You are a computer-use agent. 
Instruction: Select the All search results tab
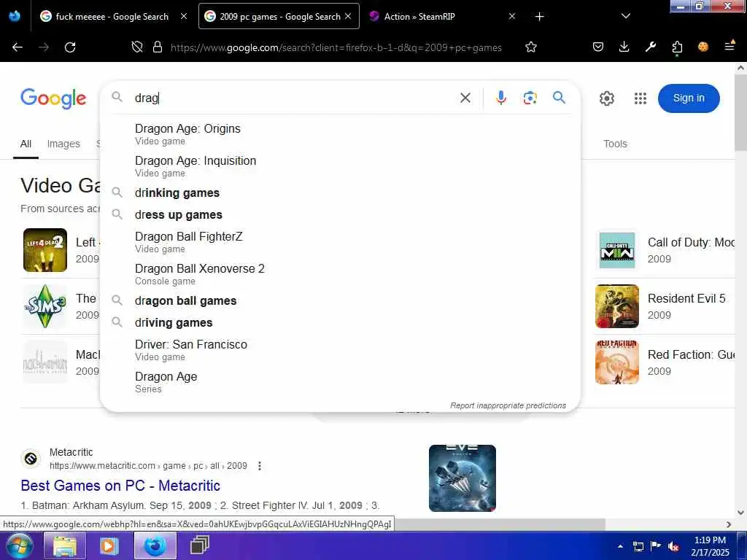pyautogui.click(x=26, y=144)
